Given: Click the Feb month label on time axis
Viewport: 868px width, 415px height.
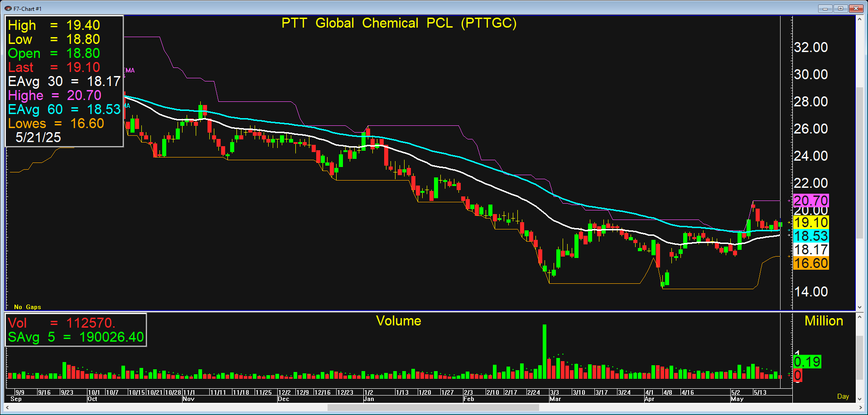Looking at the screenshot, I should [469, 399].
